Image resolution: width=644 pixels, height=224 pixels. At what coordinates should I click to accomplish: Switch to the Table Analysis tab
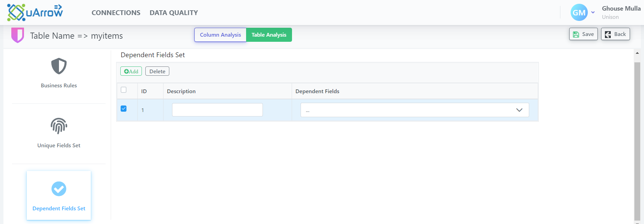click(269, 35)
